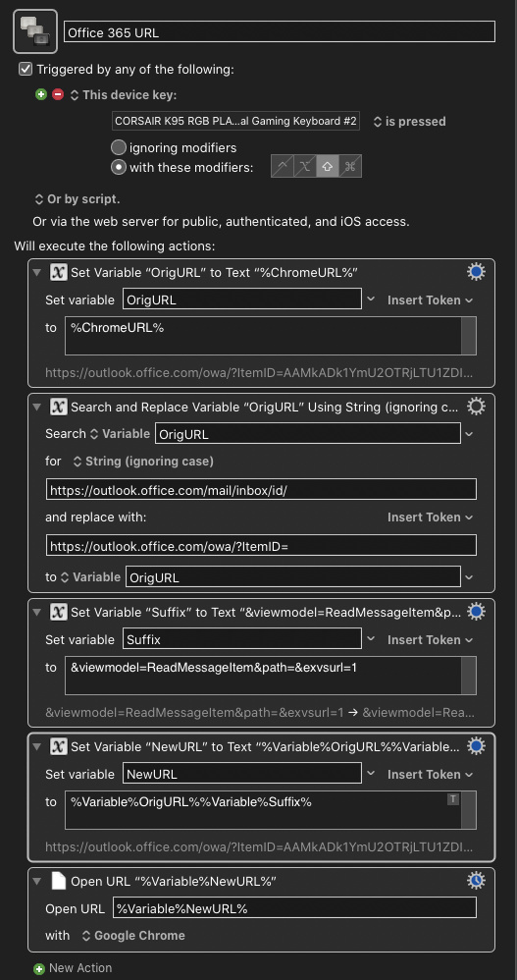Select 'with these modifiers' radio button

coord(118,168)
